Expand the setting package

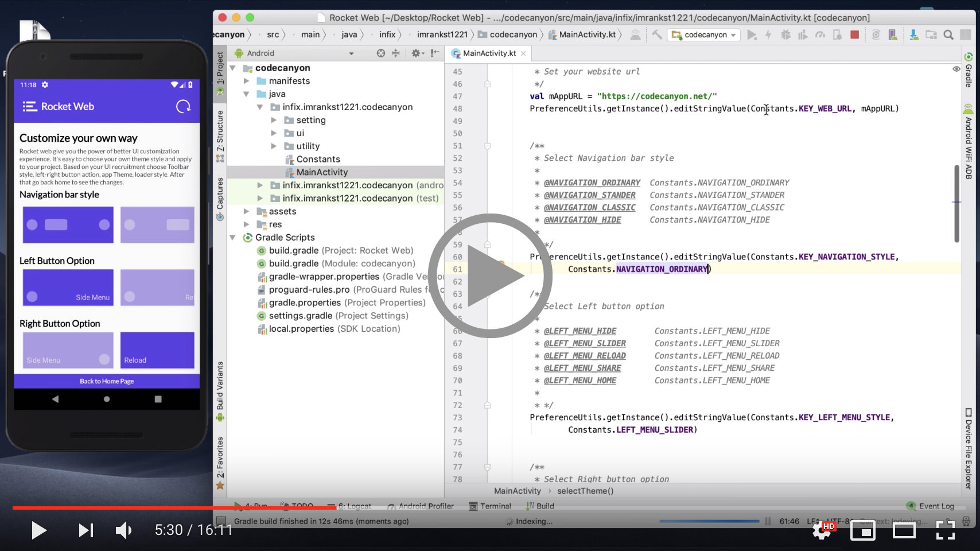tap(274, 120)
